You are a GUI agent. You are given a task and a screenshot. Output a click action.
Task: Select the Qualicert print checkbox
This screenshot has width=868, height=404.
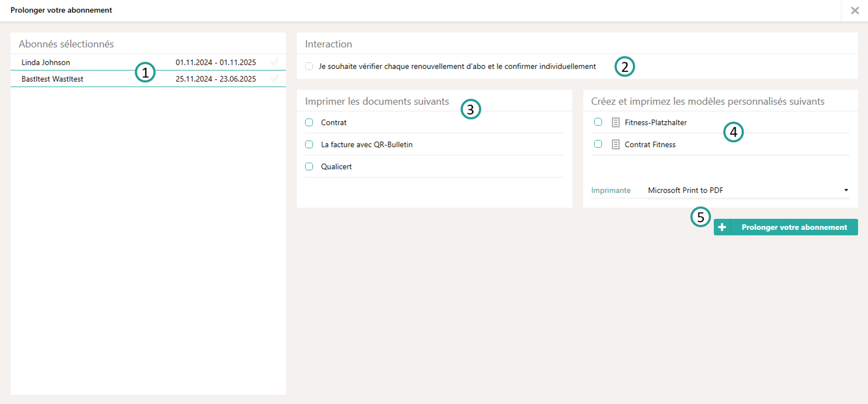(x=309, y=166)
